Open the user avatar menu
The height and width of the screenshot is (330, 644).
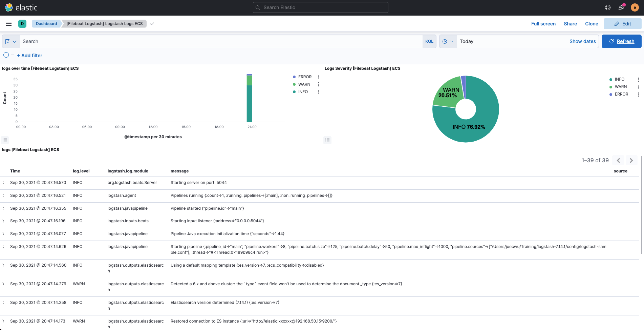click(x=635, y=7)
